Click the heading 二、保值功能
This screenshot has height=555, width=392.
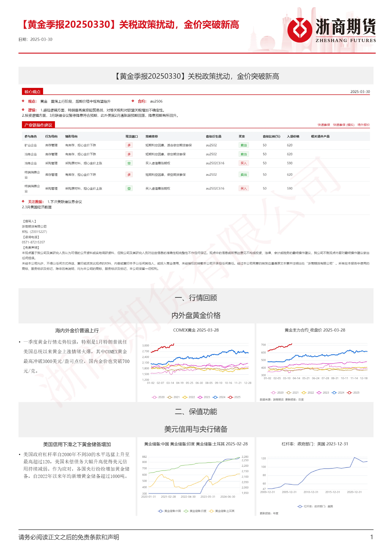[x=196, y=411]
